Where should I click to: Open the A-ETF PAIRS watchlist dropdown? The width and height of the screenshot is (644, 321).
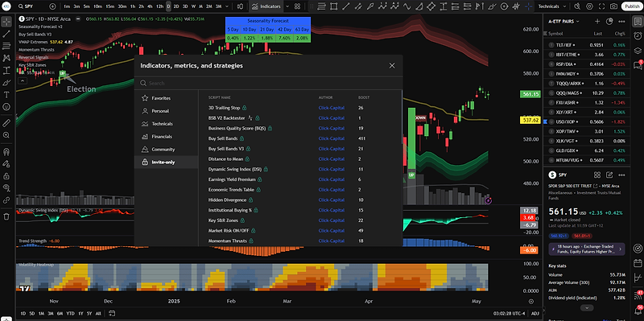click(563, 22)
